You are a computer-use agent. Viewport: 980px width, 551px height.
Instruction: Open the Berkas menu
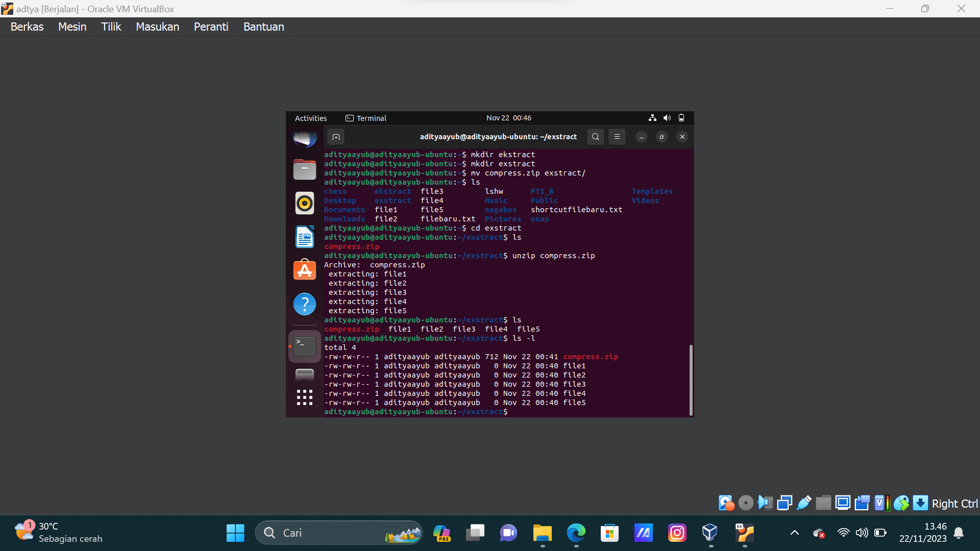click(x=27, y=27)
